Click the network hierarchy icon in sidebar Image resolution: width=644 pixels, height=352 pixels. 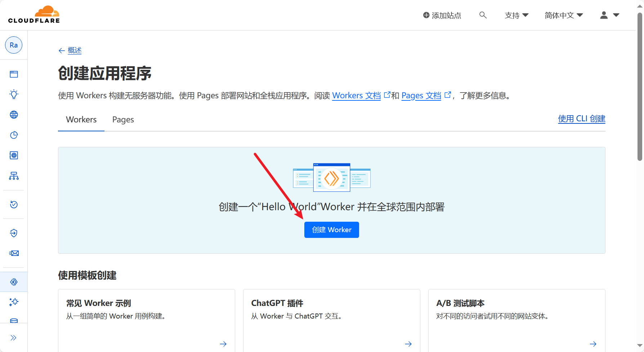click(14, 176)
